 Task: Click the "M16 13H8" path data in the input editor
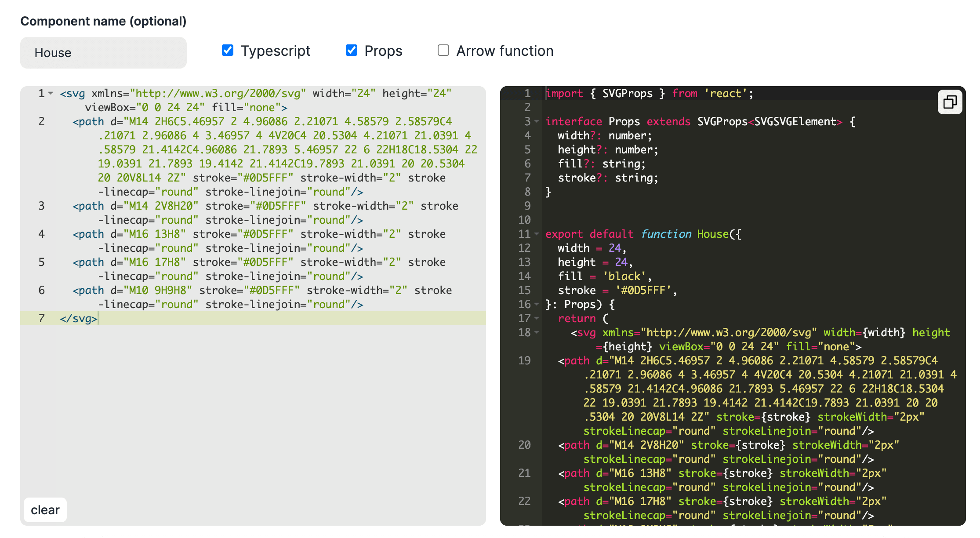[155, 234]
